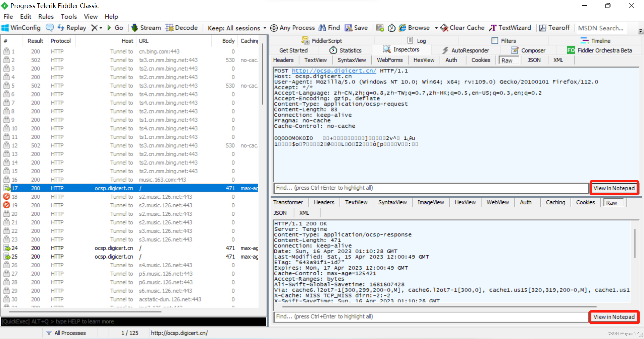Open the Fiddler Orchestra Beta tab
This screenshot has width=644, height=339.
click(599, 50)
